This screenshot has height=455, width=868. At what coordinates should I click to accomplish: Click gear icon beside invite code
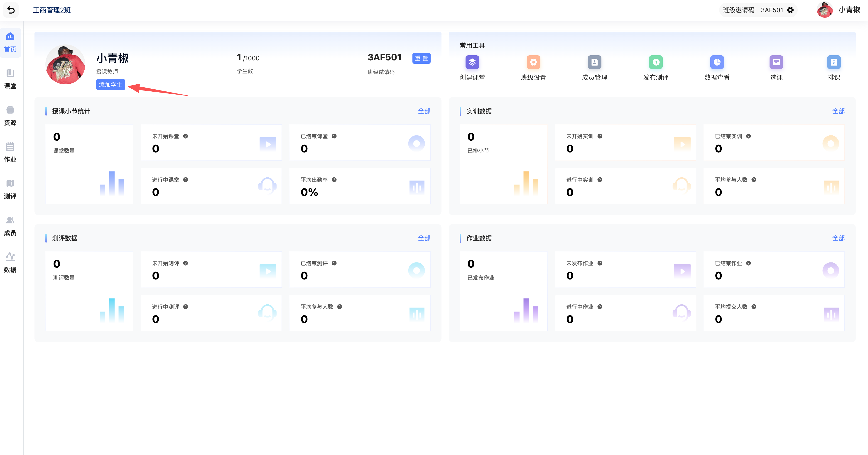(x=790, y=10)
